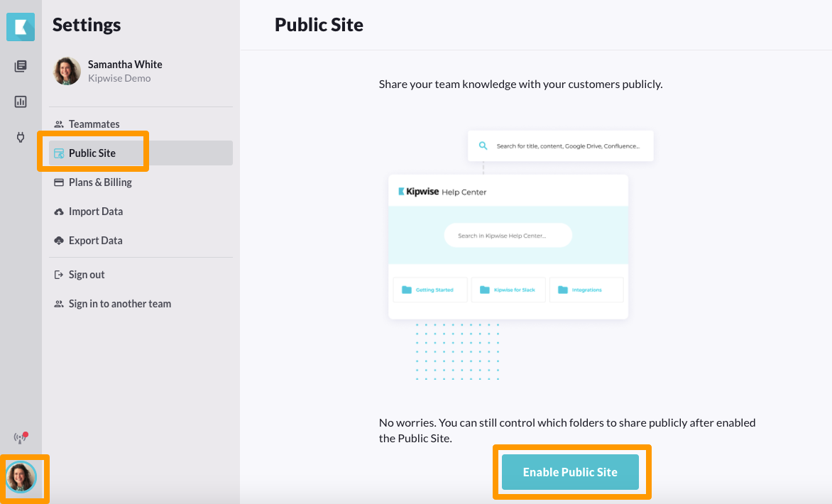Click the Search in Kipwise Help Center field
Image resolution: width=832 pixels, height=504 pixels.
[508, 235]
